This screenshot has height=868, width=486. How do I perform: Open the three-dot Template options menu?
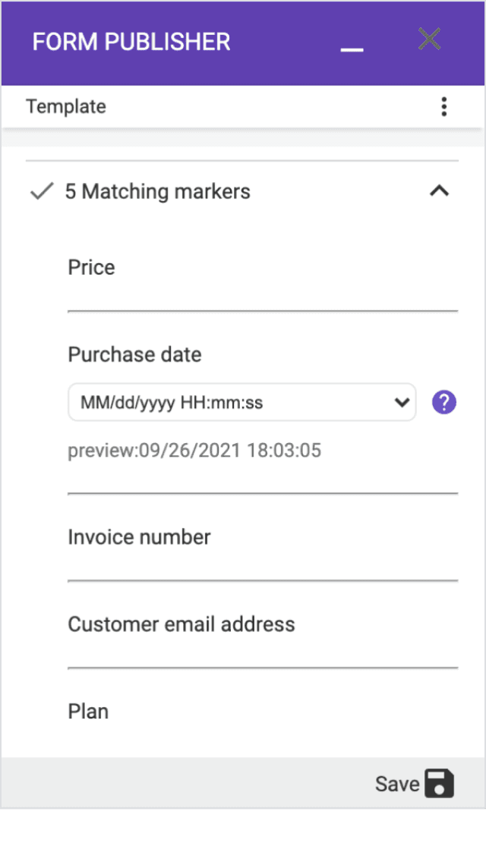[444, 107]
